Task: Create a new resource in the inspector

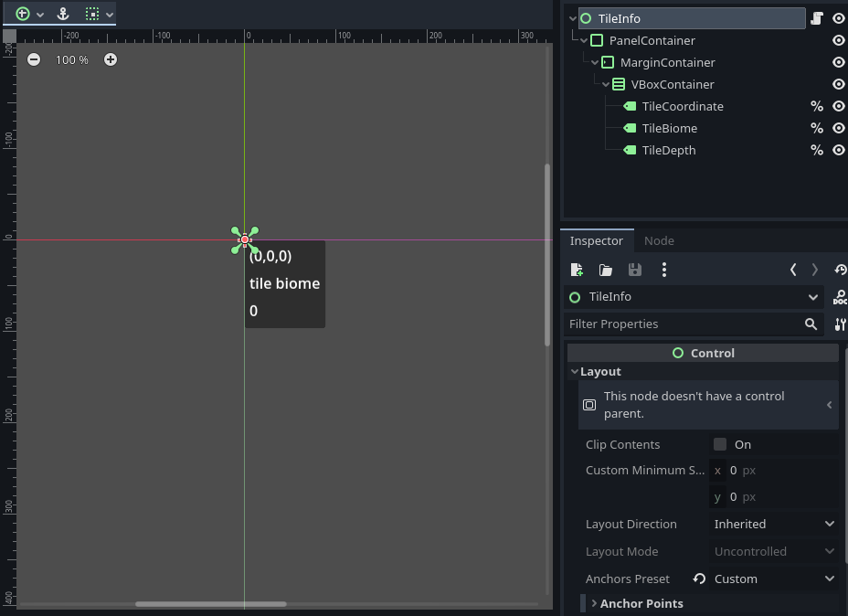Action: (x=577, y=270)
